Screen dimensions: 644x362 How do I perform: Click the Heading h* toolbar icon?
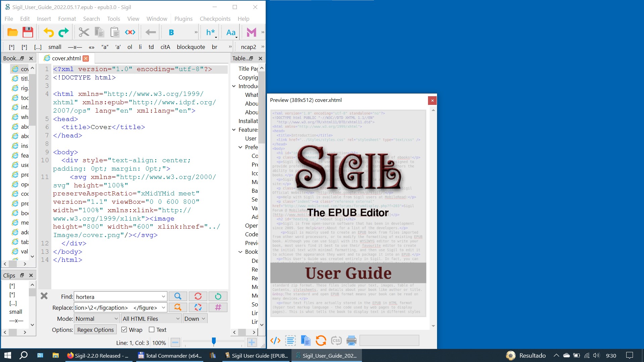(x=210, y=32)
